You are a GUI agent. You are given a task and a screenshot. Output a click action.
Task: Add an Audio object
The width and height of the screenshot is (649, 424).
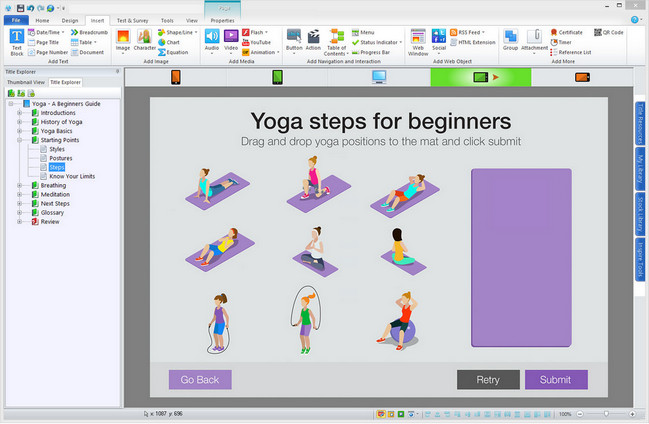pos(211,40)
